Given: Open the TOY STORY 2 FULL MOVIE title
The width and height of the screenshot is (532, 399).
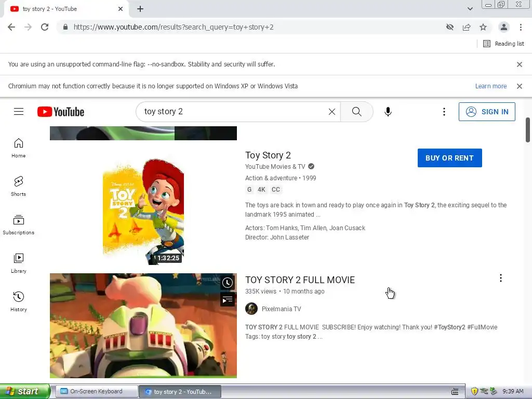Looking at the screenshot, I should pos(300,280).
